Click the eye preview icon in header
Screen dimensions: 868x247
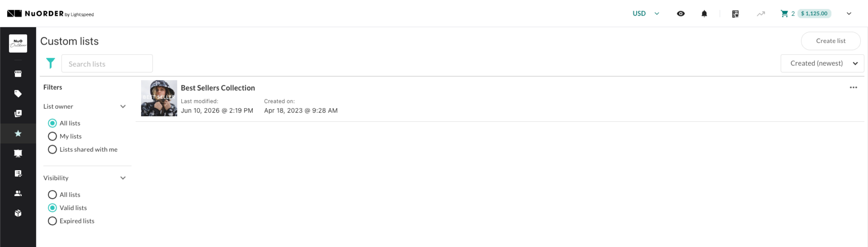[x=681, y=14]
